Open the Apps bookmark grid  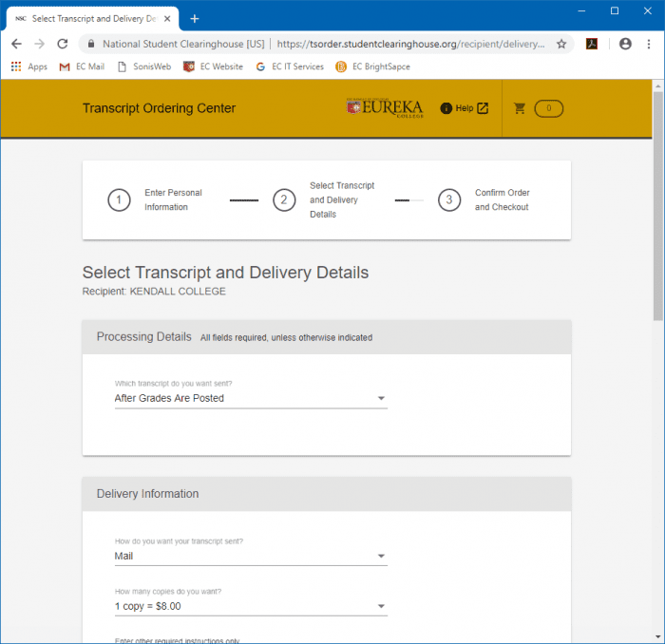(x=28, y=66)
